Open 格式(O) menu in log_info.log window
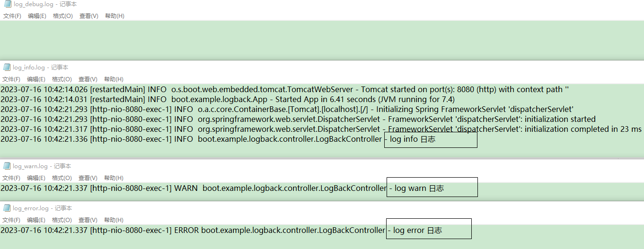This screenshot has width=644, height=249. tap(62, 79)
